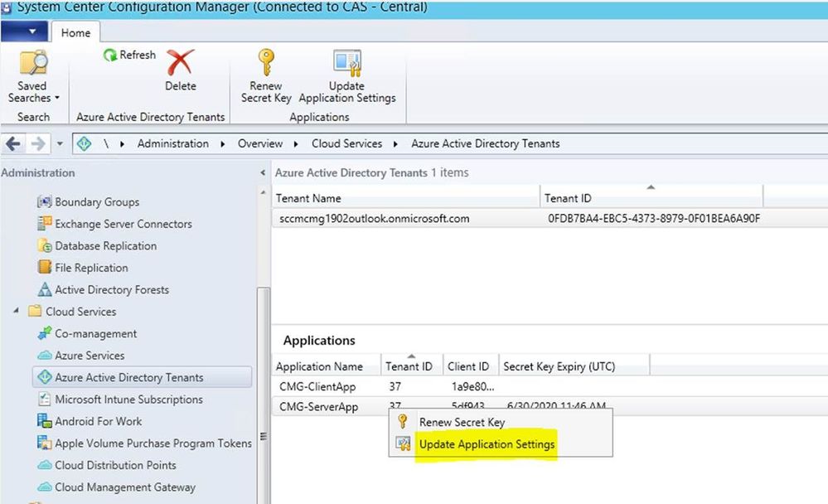
Task: Sort applications by the Client ID column
Action: [x=471, y=366]
